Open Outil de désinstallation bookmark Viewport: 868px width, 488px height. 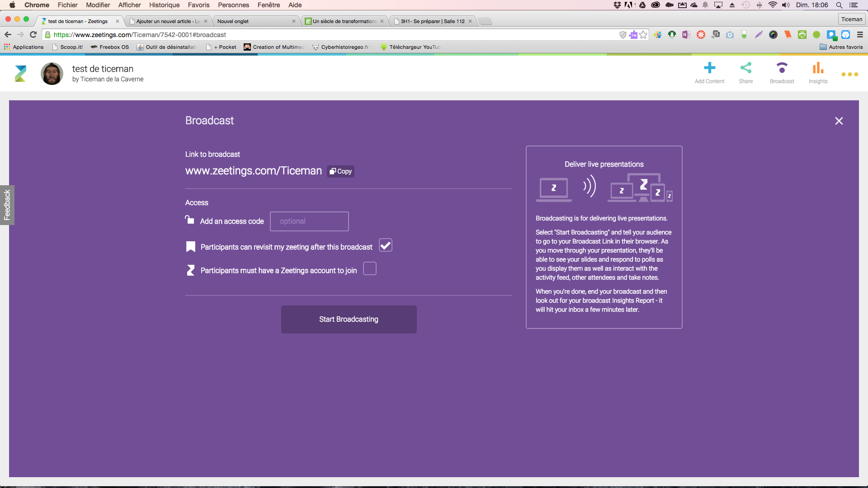point(167,47)
